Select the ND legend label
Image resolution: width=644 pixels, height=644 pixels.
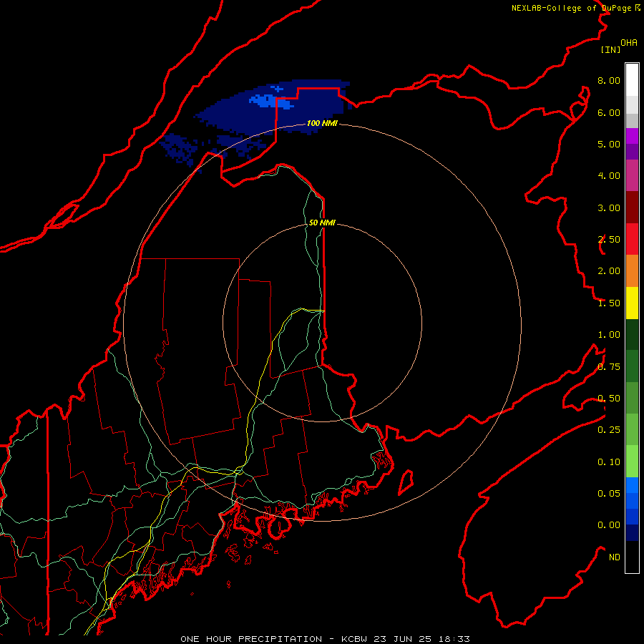tap(615, 557)
